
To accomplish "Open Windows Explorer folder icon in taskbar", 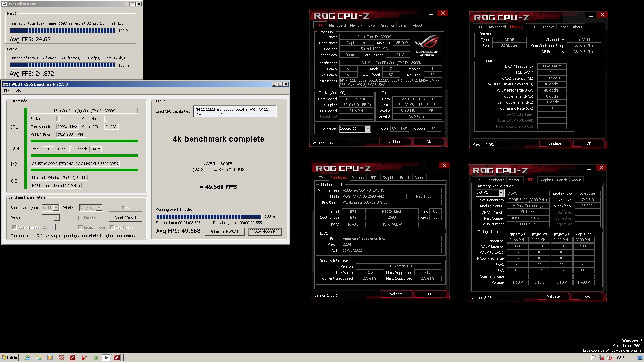I will (39, 358).
